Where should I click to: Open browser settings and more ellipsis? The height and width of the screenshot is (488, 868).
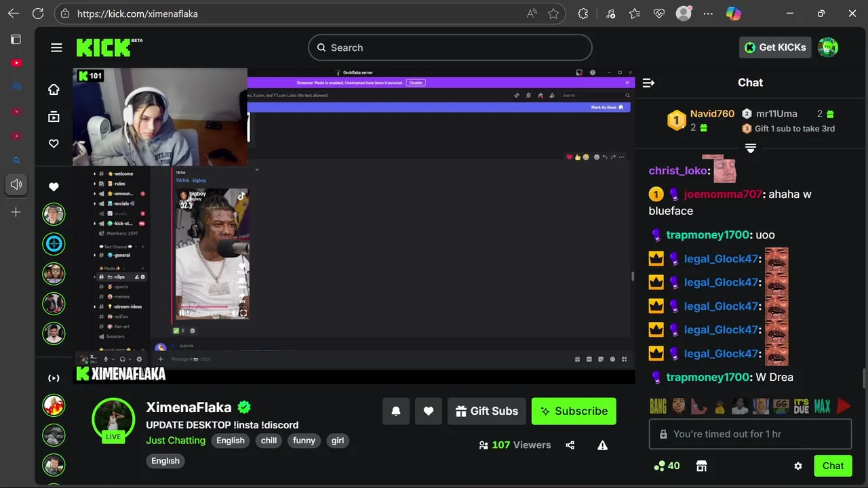pos(708,14)
